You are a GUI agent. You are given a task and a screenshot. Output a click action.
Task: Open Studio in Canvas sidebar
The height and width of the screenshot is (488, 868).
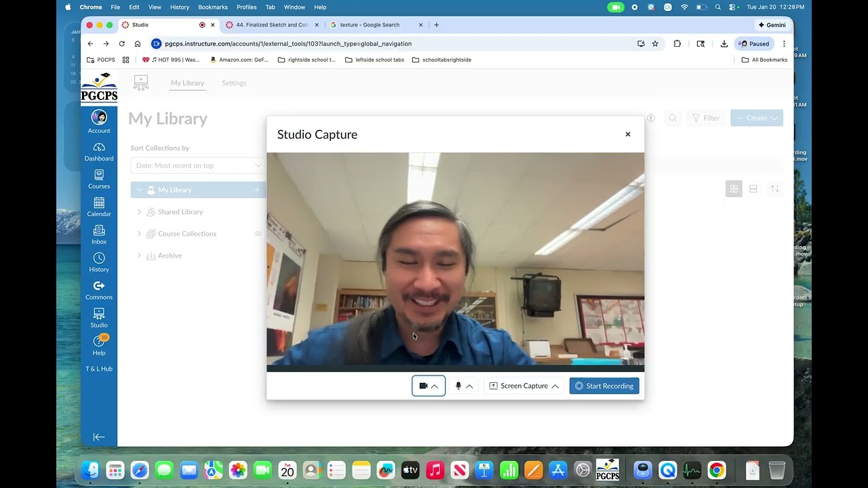click(x=99, y=319)
